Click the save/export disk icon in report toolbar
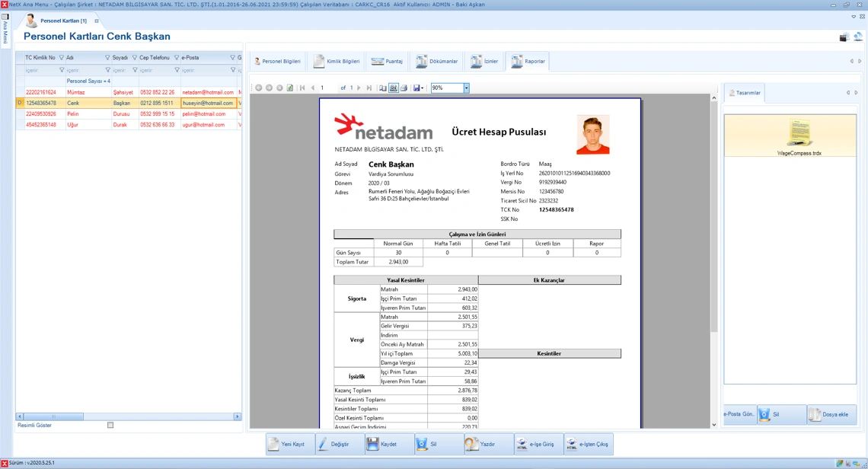The image size is (868, 469). 416,88
